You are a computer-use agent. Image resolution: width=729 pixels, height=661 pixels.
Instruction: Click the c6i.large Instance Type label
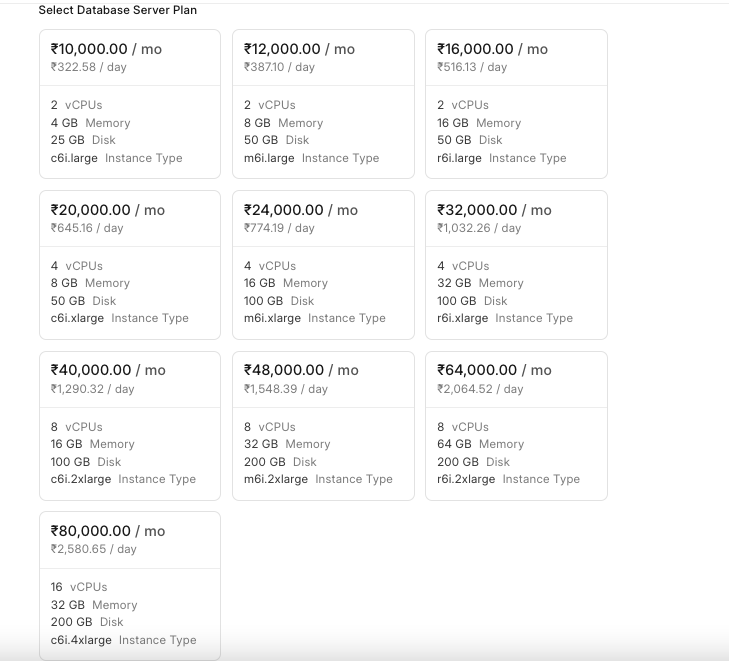(x=116, y=158)
